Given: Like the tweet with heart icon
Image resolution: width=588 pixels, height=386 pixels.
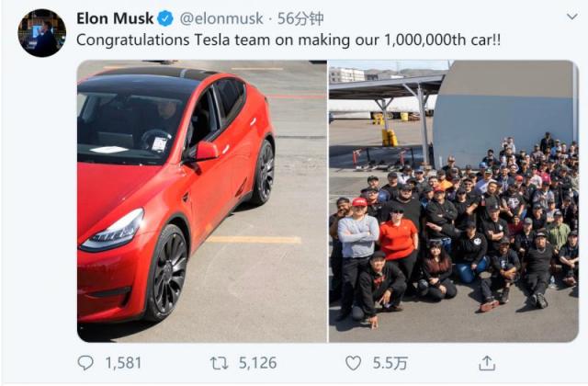Looking at the screenshot, I should pyautogui.click(x=353, y=363).
